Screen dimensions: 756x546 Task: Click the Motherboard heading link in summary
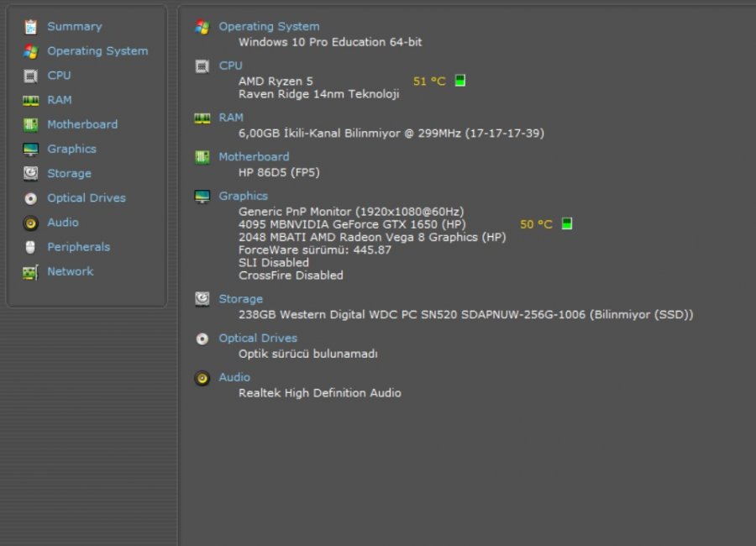tap(254, 157)
